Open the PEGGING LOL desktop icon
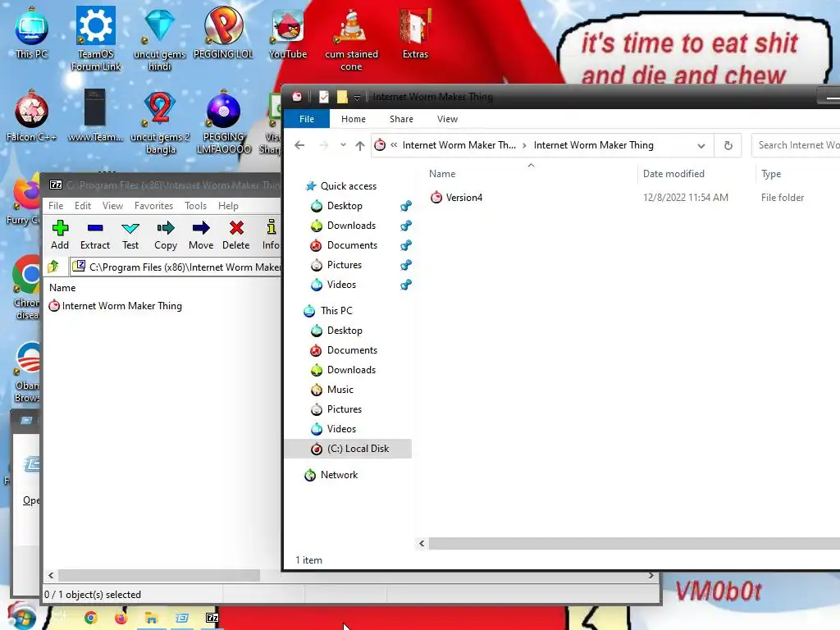The image size is (840, 630). (223, 33)
